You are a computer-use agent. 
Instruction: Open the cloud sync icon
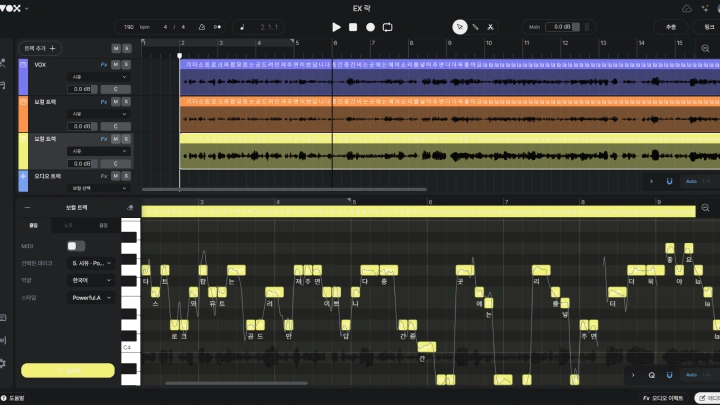click(686, 8)
